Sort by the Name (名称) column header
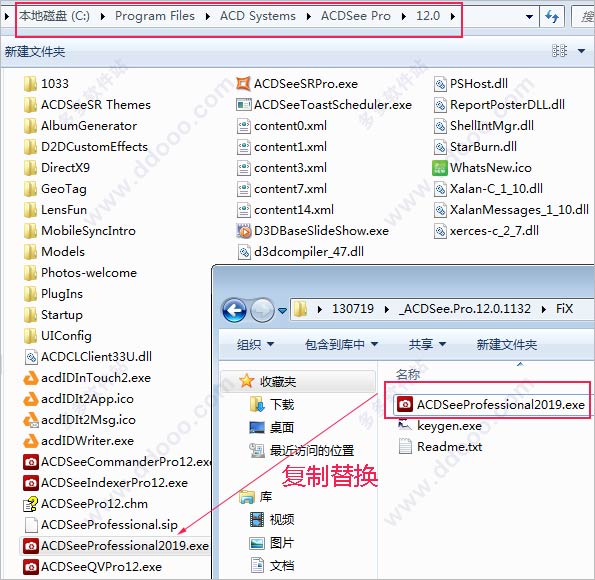 click(408, 374)
